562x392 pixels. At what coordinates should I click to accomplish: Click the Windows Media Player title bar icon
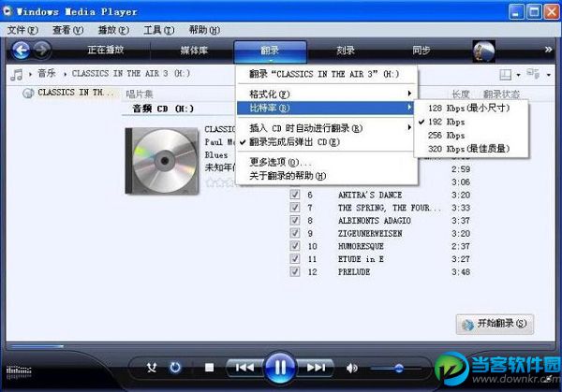click(x=7, y=10)
